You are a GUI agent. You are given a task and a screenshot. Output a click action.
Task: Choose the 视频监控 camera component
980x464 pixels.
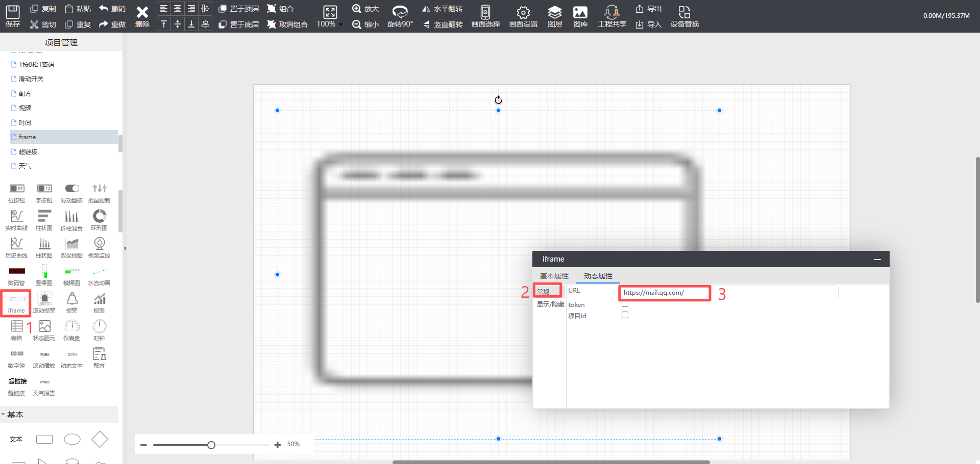point(99,247)
